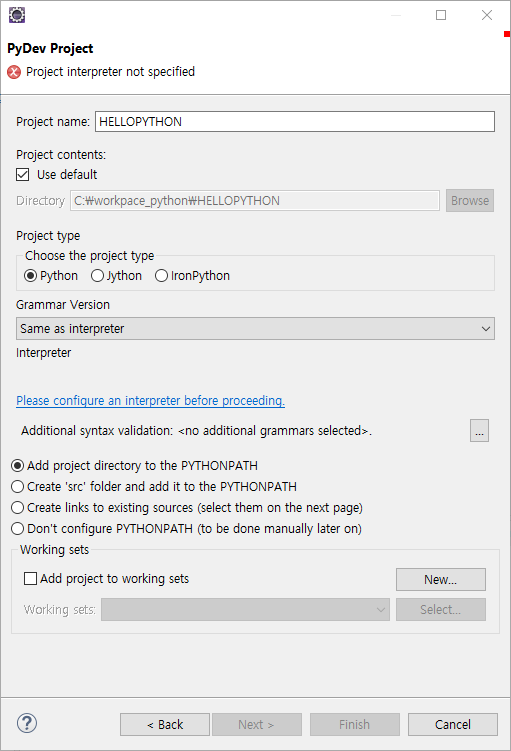The image size is (511, 751).
Task: Open the Working sets combo box
Action: [245, 609]
